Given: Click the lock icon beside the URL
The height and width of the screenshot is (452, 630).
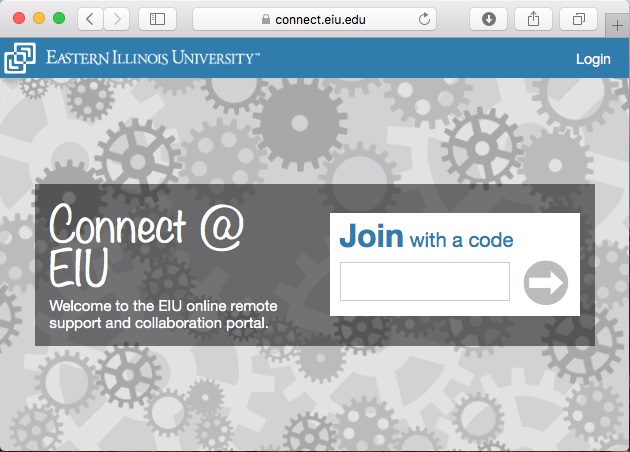Looking at the screenshot, I should point(265,19).
